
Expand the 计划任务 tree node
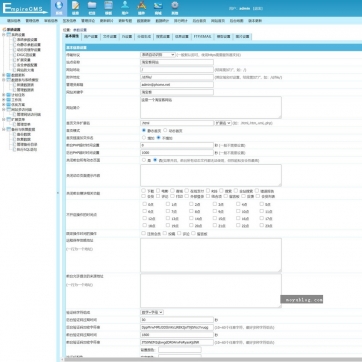[x=4, y=95]
